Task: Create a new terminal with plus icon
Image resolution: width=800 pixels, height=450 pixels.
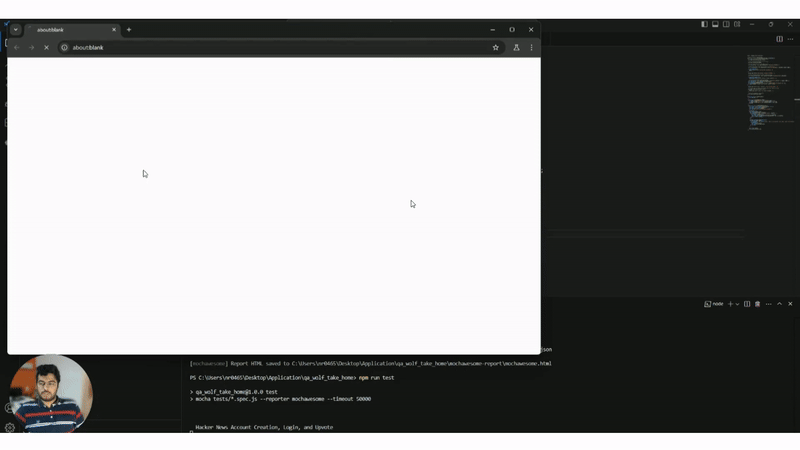Action: (730, 304)
